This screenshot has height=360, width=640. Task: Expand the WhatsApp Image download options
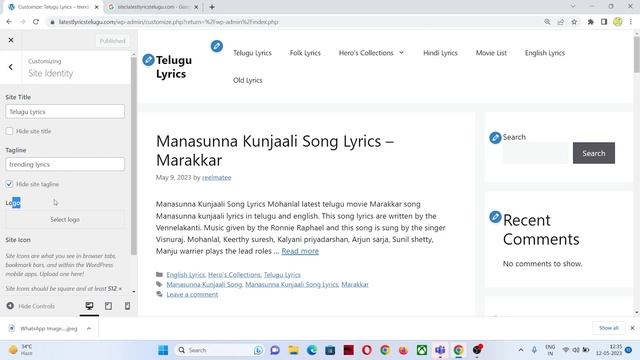(x=89, y=328)
